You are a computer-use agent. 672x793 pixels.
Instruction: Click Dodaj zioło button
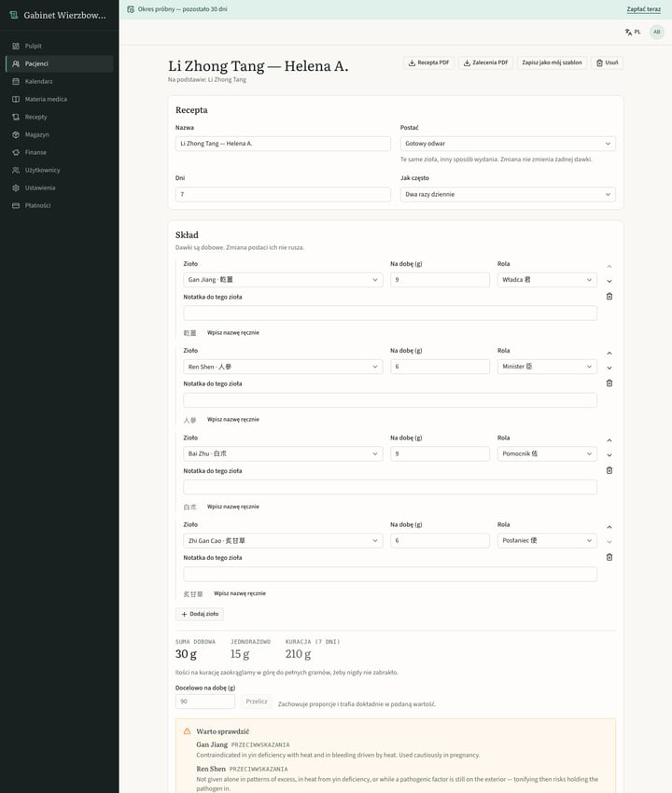(x=200, y=614)
